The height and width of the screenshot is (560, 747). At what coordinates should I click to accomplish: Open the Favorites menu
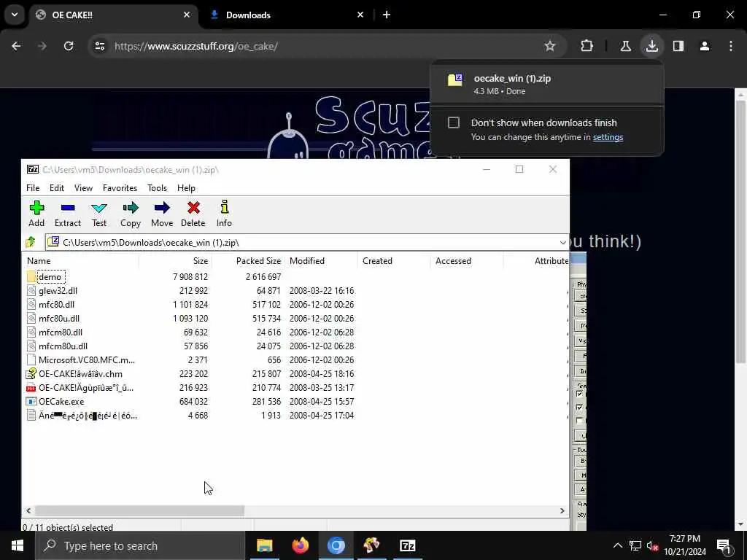(x=120, y=188)
